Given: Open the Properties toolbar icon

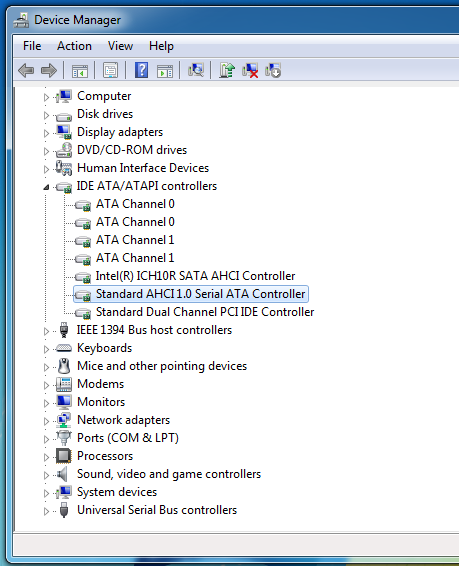Looking at the screenshot, I should (x=110, y=70).
